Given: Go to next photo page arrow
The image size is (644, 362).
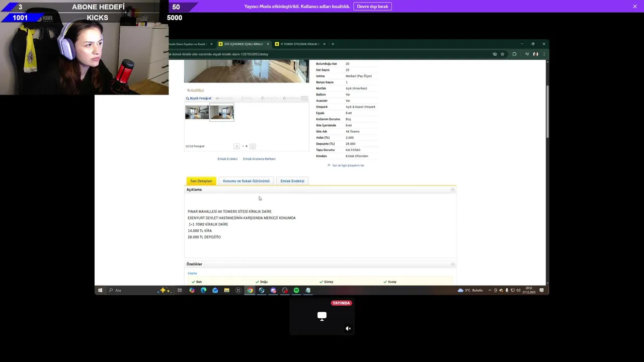Looking at the screenshot, I should [253, 146].
